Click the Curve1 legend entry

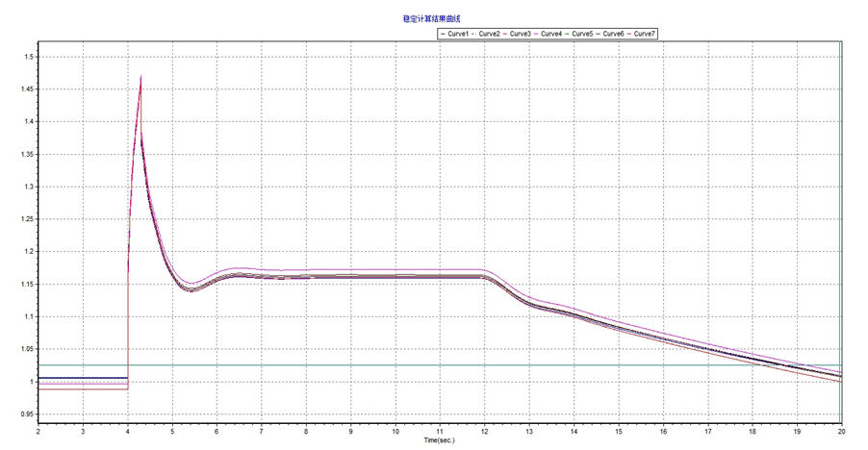458,34
